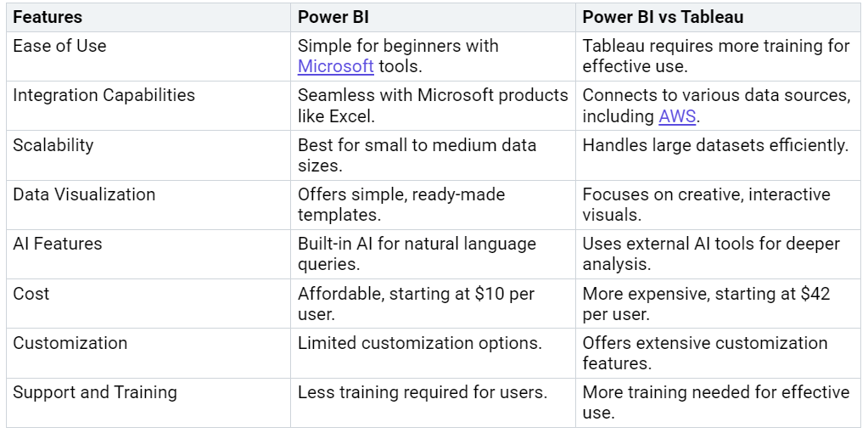Viewport: 868px width, 433px height.
Task: Click the 'Built-in AI for natural language' cell
Action: (433, 254)
